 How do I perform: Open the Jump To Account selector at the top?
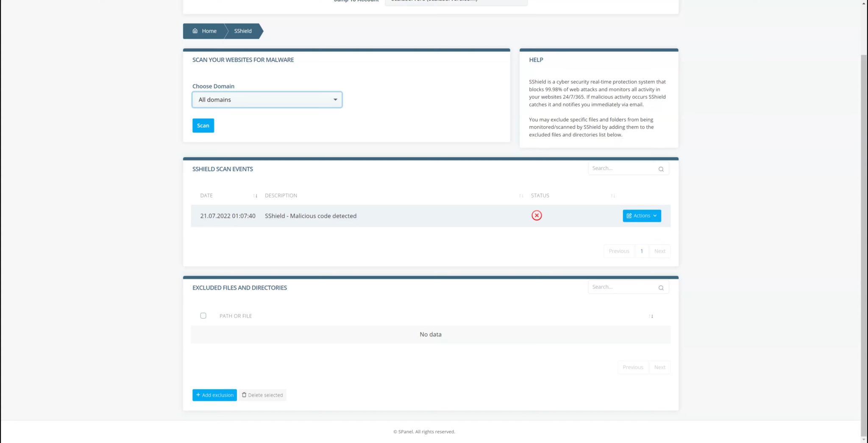(x=456, y=2)
